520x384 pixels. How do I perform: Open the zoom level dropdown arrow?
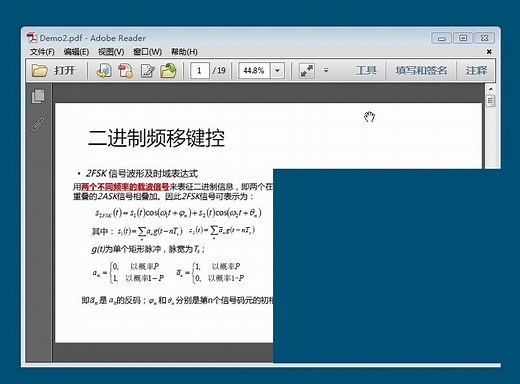[x=277, y=71]
